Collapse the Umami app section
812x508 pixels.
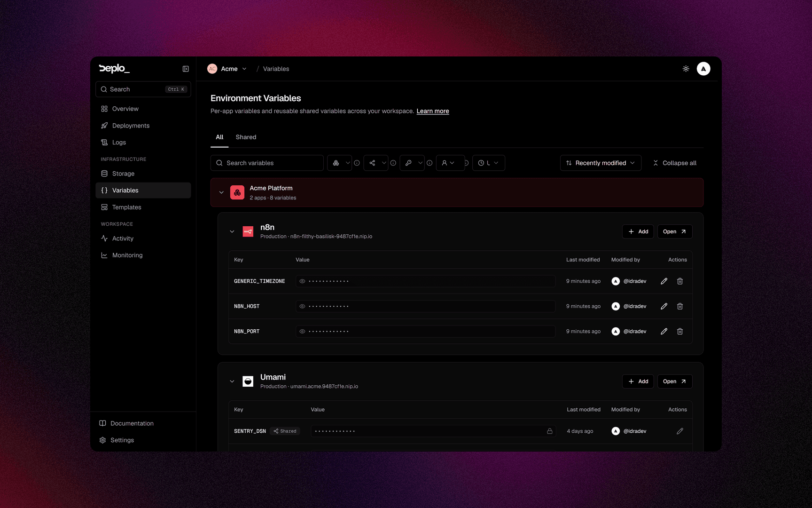coord(232,381)
